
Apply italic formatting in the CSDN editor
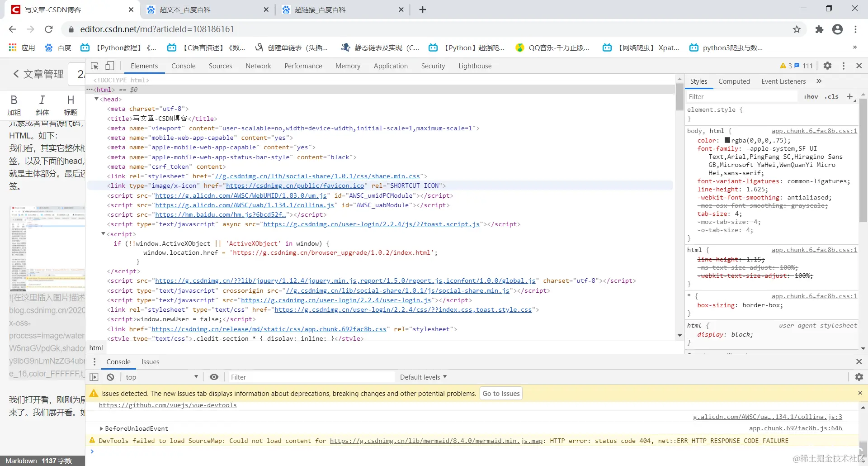click(x=42, y=105)
